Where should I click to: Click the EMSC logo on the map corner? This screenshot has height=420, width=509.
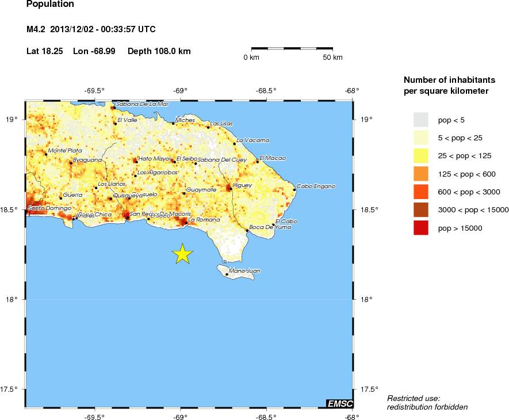(x=339, y=404)
